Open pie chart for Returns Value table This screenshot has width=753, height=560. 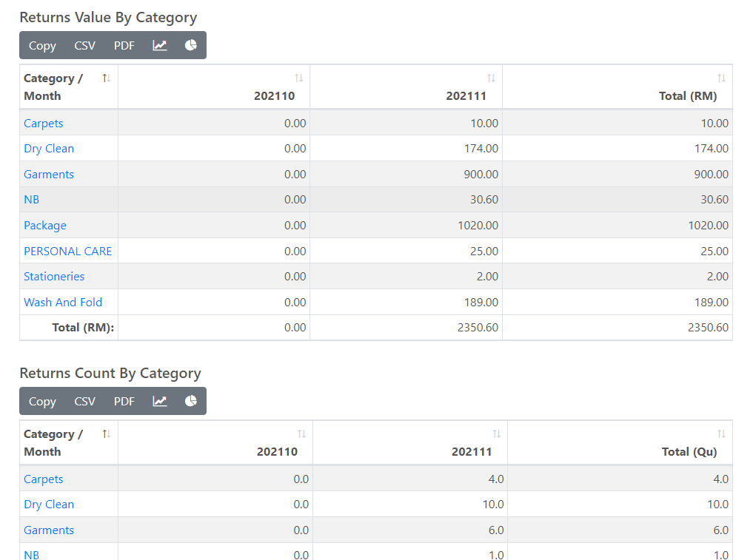click(x=190, y=45)
